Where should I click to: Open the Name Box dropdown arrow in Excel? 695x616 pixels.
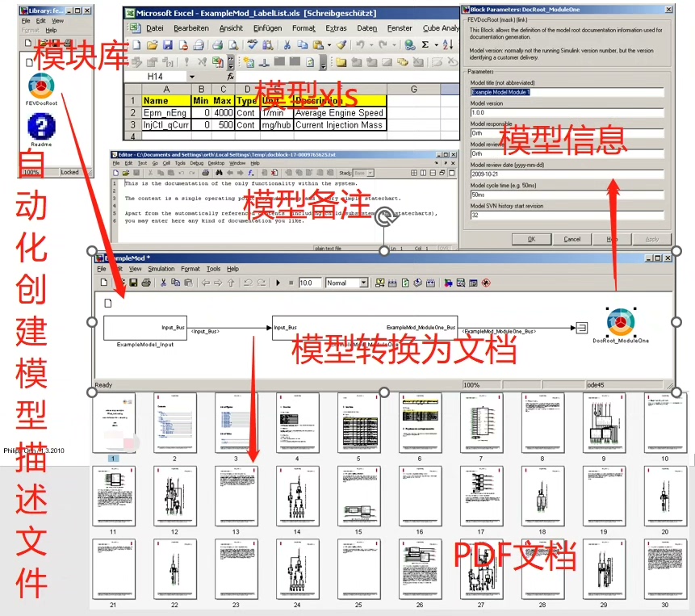click(192, 77)
